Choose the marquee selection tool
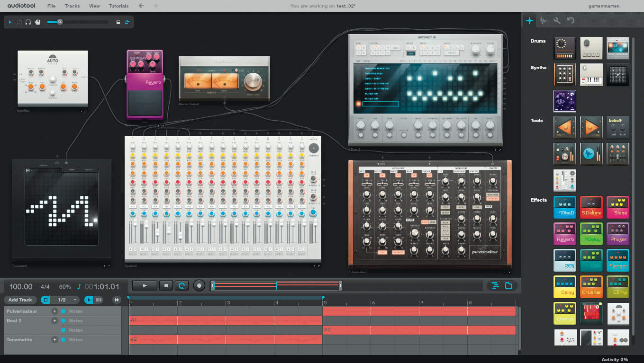644x363 pixels. pyautogui.click(x=19, y=22)
